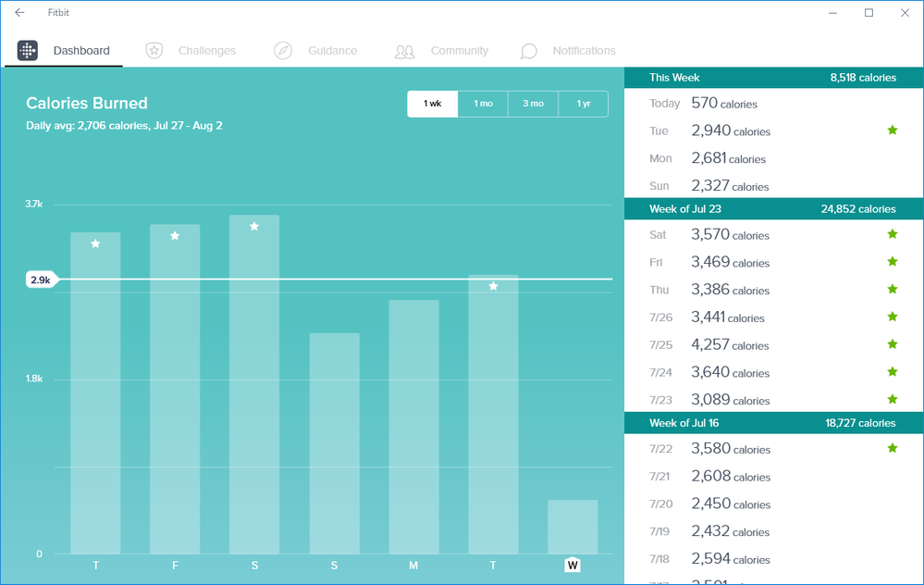Click the 8,518 calories weekly total
The image size is (924, 585).
tap(863, 78)
